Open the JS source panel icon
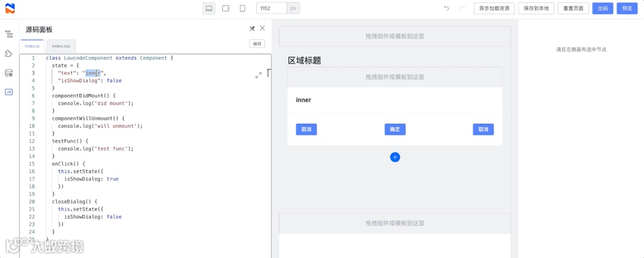The height and width of the screenshot is (258, 644). point(8,92)
